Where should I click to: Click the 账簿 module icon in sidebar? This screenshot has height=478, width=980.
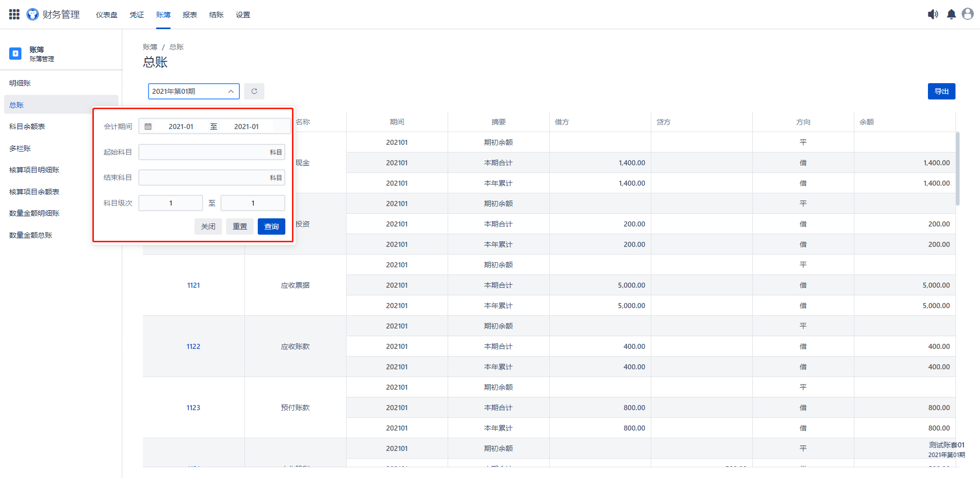pyautogui.click(x=15, y=54)
